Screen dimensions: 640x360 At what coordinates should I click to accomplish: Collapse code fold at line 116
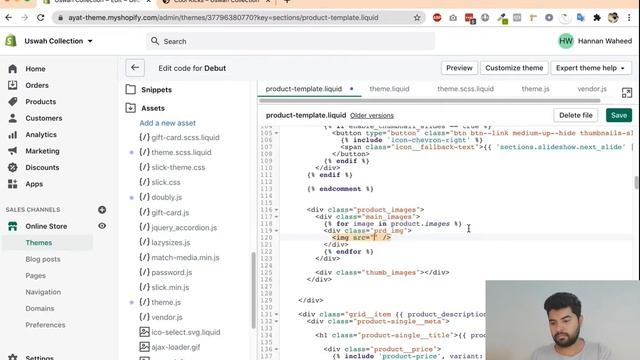pos(276,210)
